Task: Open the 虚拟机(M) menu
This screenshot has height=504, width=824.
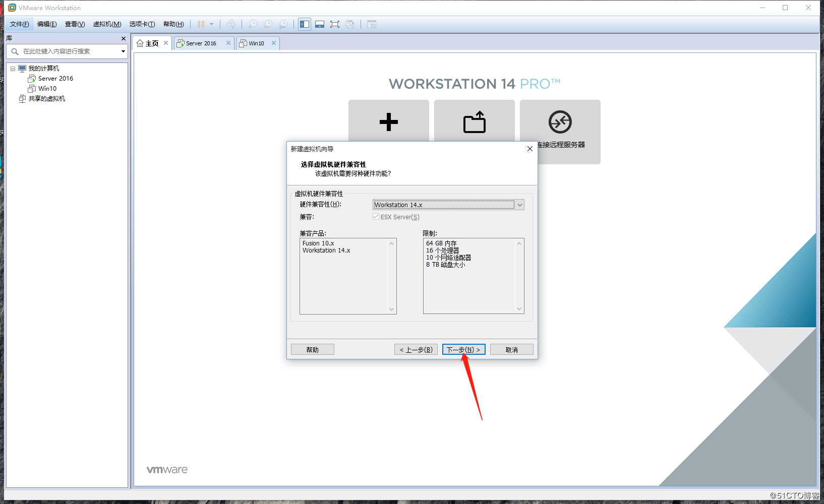Action: pyautogui.click(x=107, y=24)
